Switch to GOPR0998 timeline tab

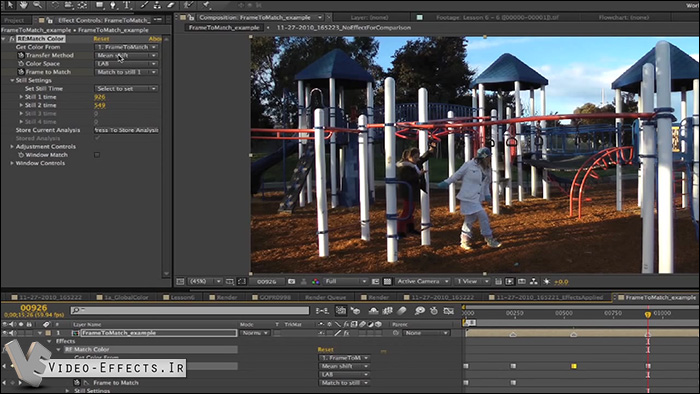pyautogui.click(x=271, y=297)
